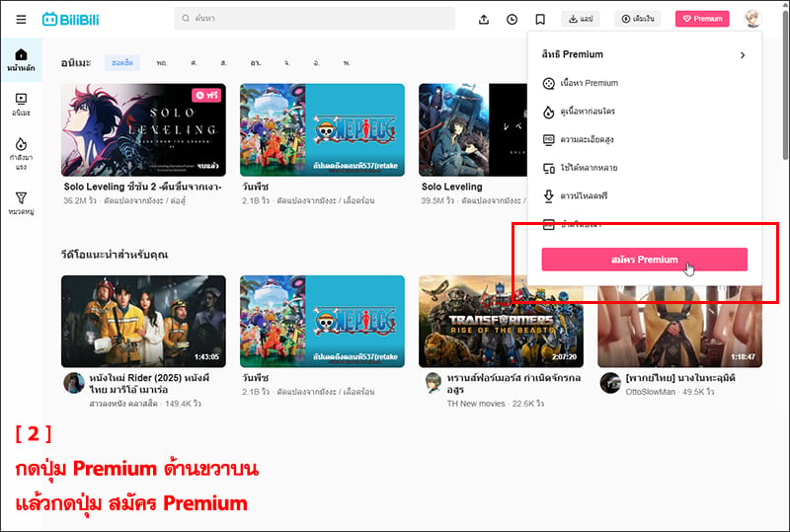Select the ศ. day tab
The width and height of the screenshot is (790, 532).
point(194,63)
